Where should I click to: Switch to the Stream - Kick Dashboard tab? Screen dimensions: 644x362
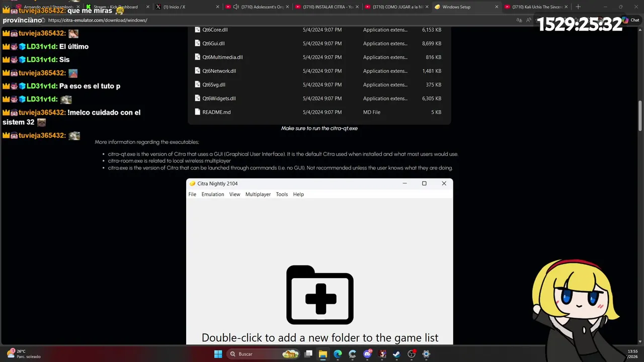click(118, 7)
